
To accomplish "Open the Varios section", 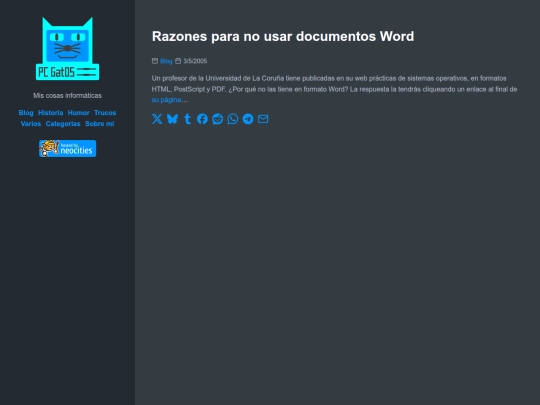I will pyautogui.click(x=31, y=124).
